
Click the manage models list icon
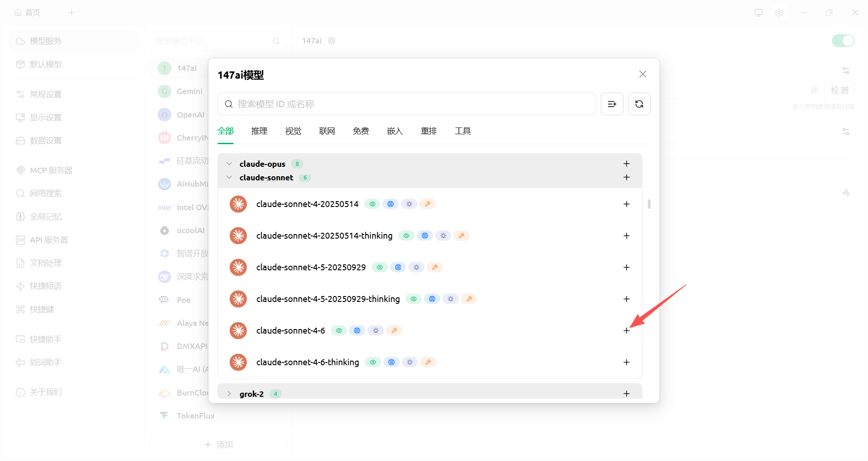612,104
